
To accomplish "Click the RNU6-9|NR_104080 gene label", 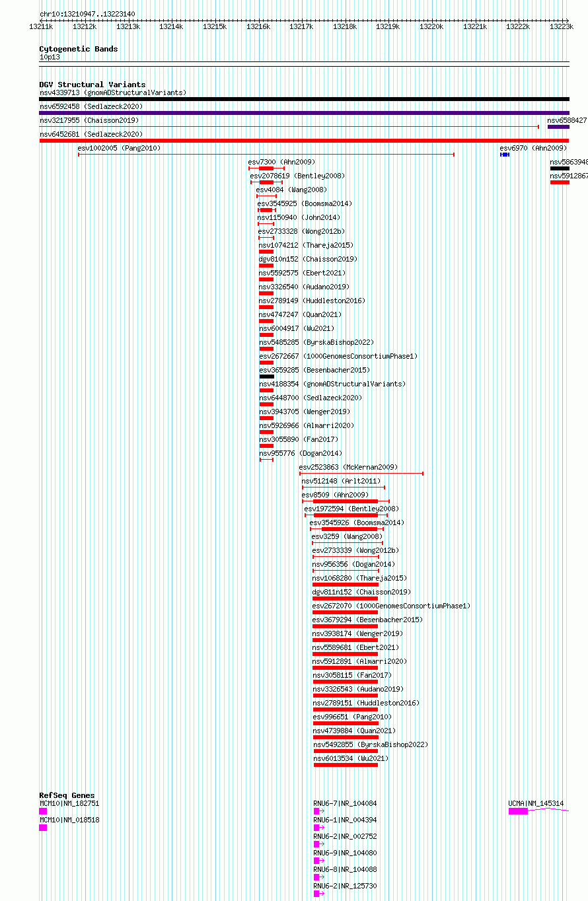I will coord(345,853).
